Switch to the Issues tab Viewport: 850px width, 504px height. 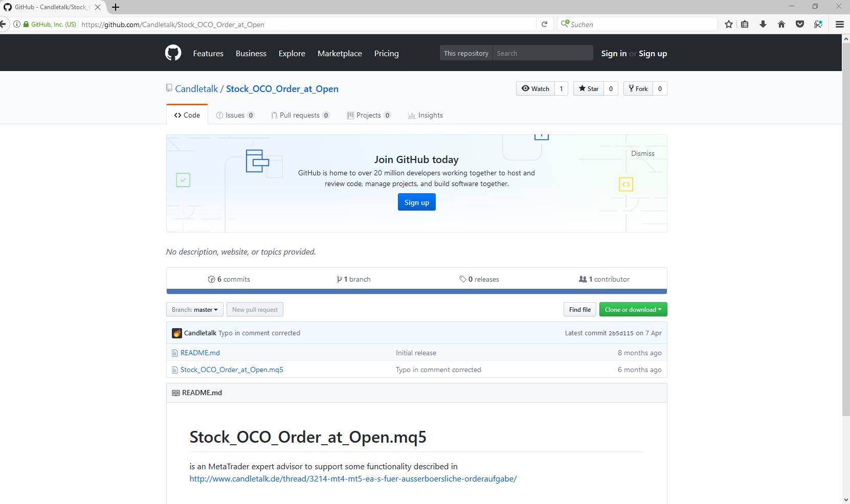click(235, 115)
